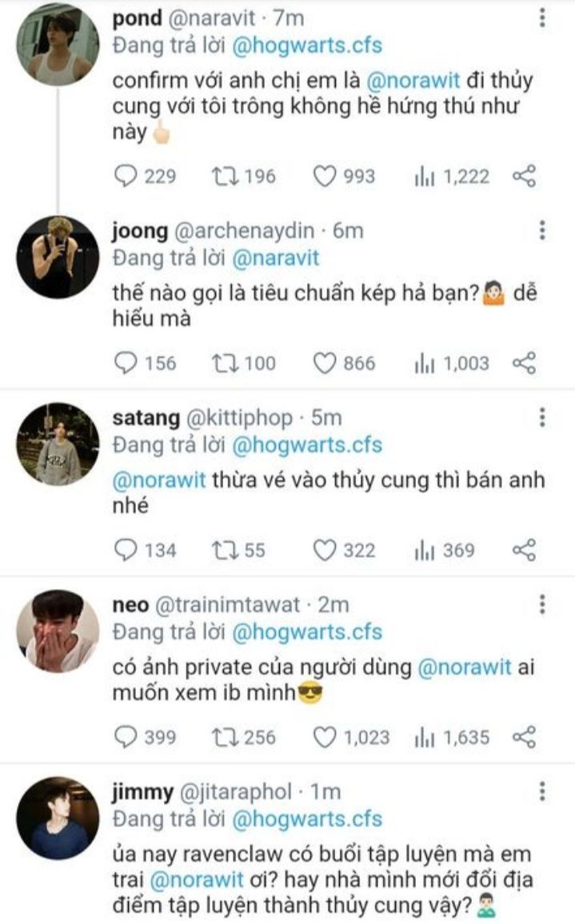Share pond's tweet

pyautogui.click(x=524, y=177)
